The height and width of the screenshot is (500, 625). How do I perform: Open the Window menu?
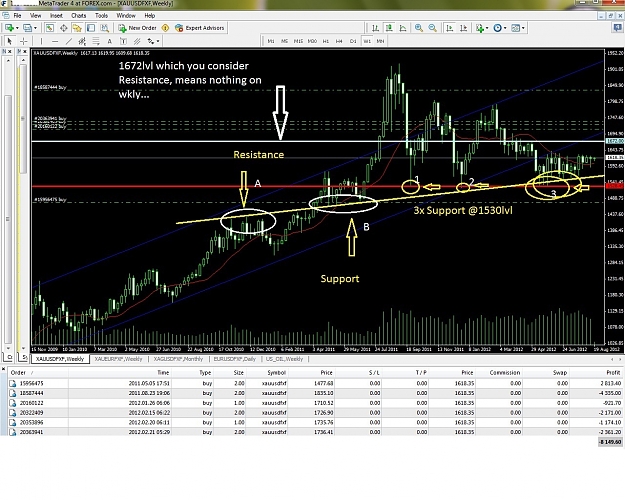(x=126, y=16)
